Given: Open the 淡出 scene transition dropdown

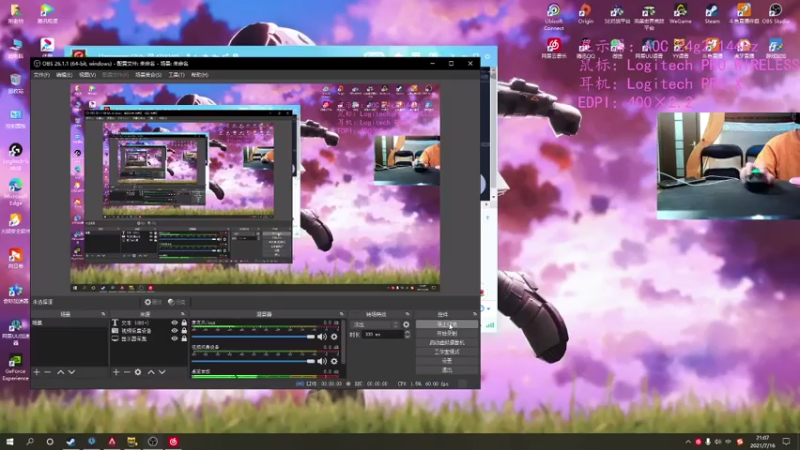Looking at the screenshot, I should [375, 324].
